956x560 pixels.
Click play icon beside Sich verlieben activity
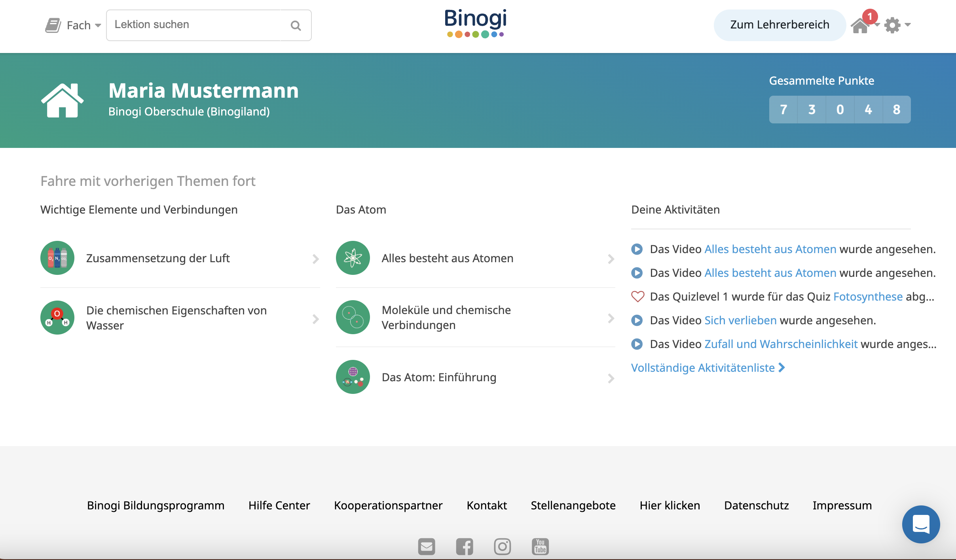click(637, 320)
